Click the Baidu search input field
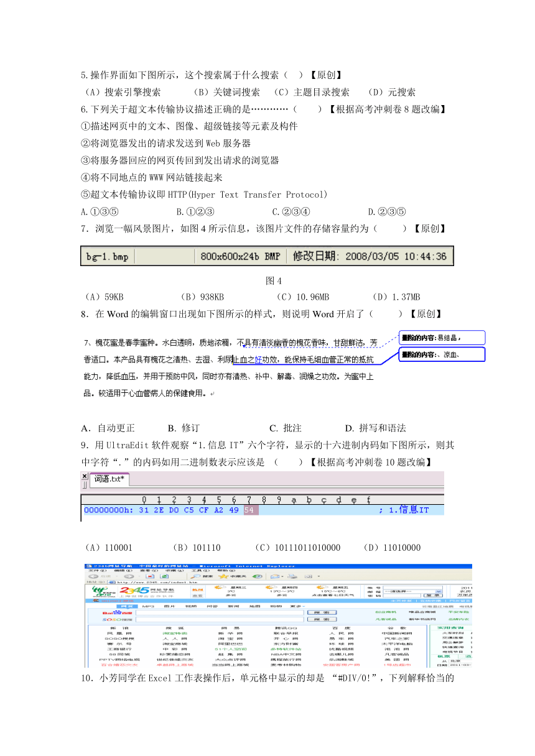 [220, 612]
